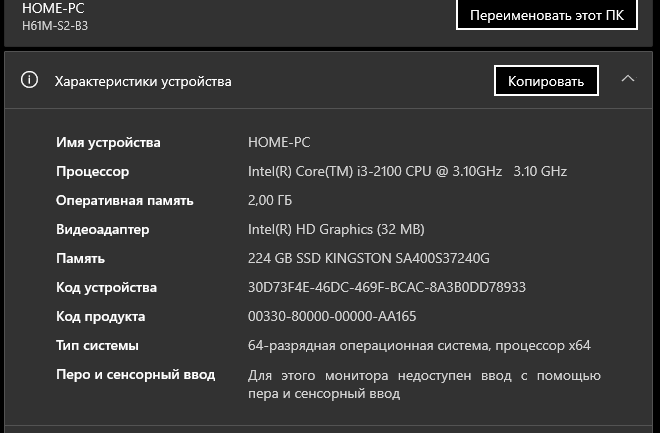Click the Имя устройства label

(x=108, y=142)
